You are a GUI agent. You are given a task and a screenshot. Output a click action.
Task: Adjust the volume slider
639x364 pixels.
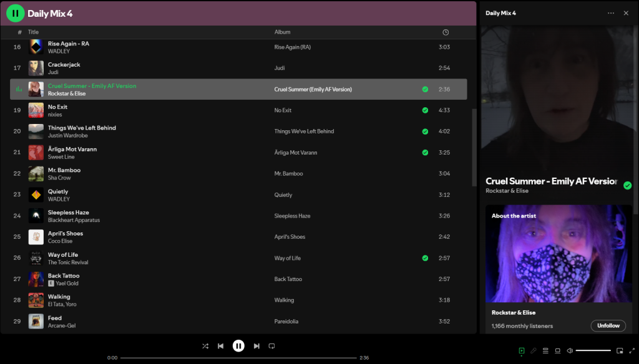coord(593,350)
